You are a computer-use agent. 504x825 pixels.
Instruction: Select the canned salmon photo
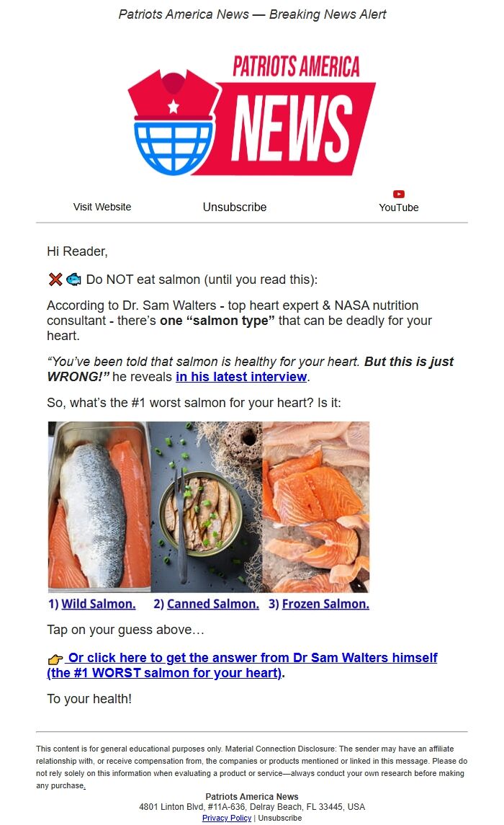[x=207, y=507]
